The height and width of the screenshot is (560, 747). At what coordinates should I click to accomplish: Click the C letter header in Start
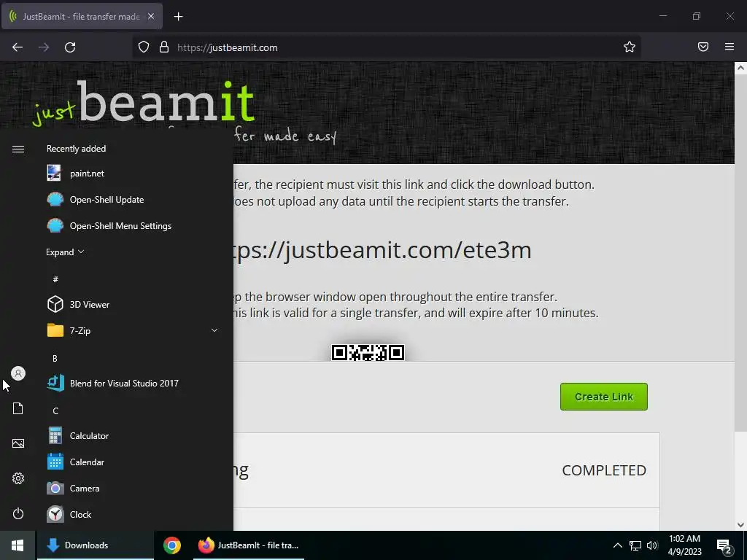[x=55, y=411]
